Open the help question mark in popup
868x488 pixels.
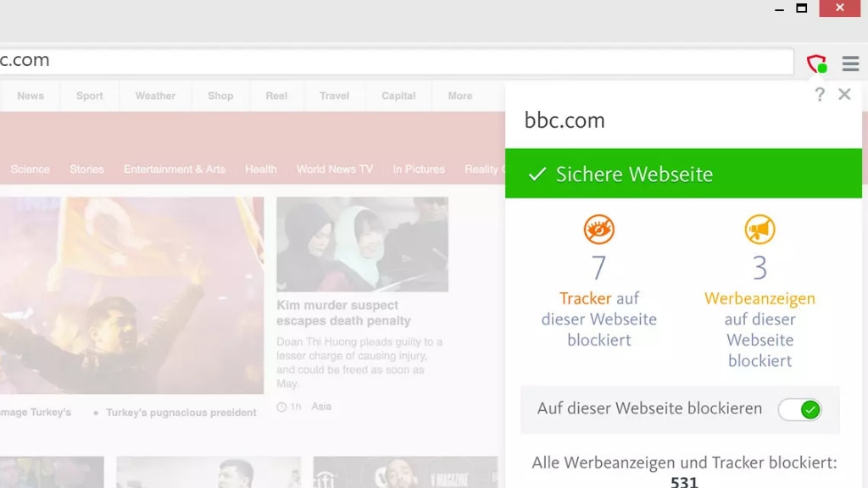(820, 95)
